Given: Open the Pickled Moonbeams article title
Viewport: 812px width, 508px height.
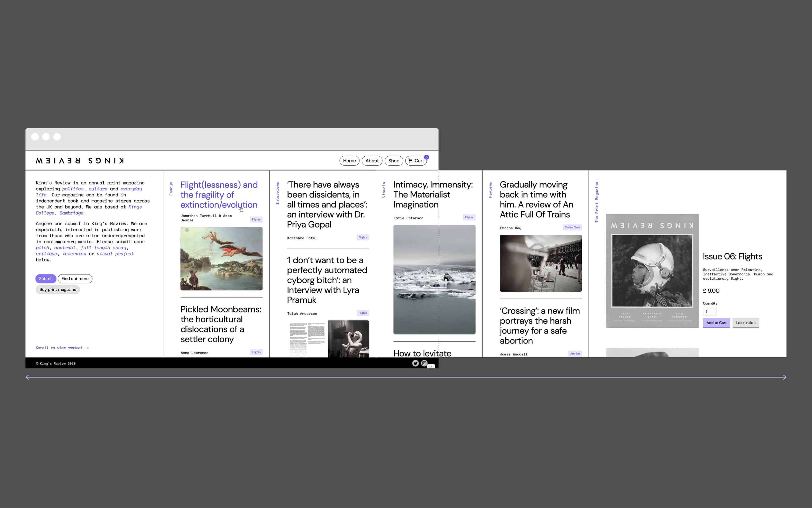Looking at the screenshot, I should pyautogui.click(x=220, y=324).
